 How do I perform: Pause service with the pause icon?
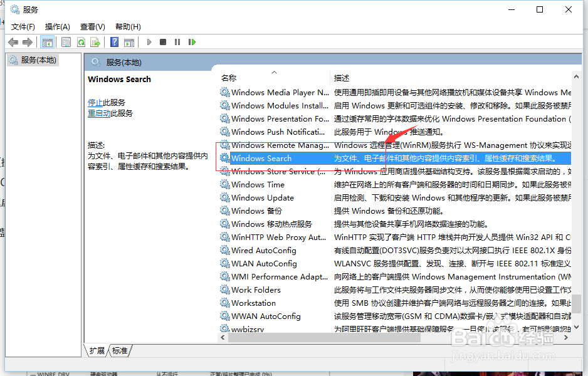[x=177, y=42]
